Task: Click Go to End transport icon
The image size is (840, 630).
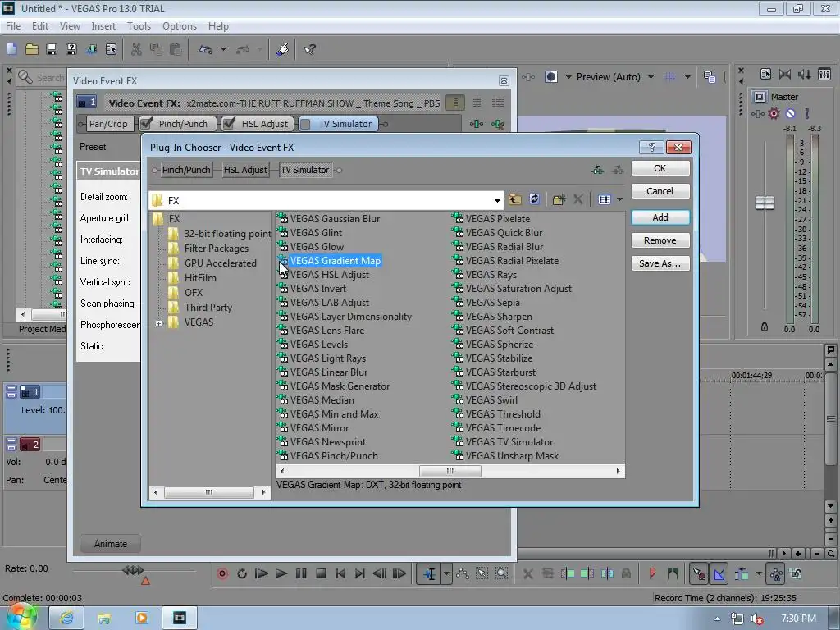Action: coord(360,573)
